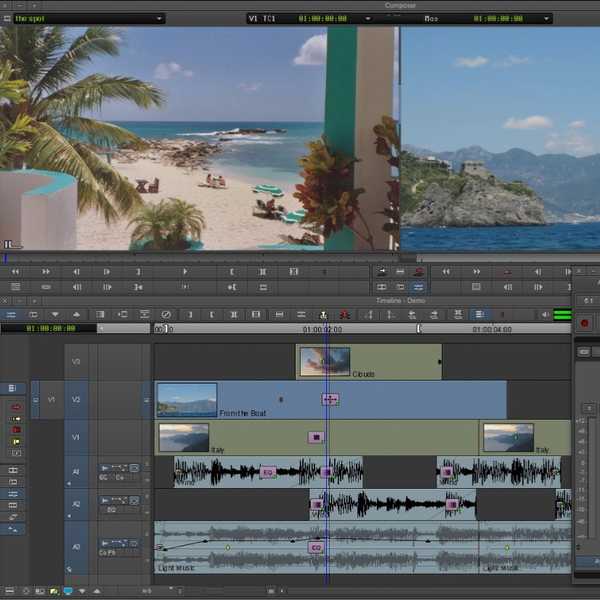Select the 'From the Boat' clip thumbnail on V2
Image resolution: width=600 pixels, height=600 pixels.
click(187, 399)
